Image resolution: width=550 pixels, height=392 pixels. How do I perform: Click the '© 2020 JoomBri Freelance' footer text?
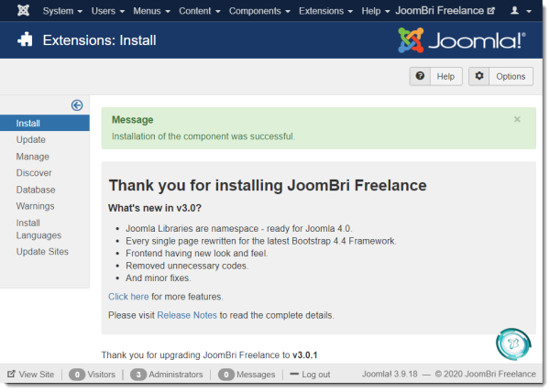(486, 374)
